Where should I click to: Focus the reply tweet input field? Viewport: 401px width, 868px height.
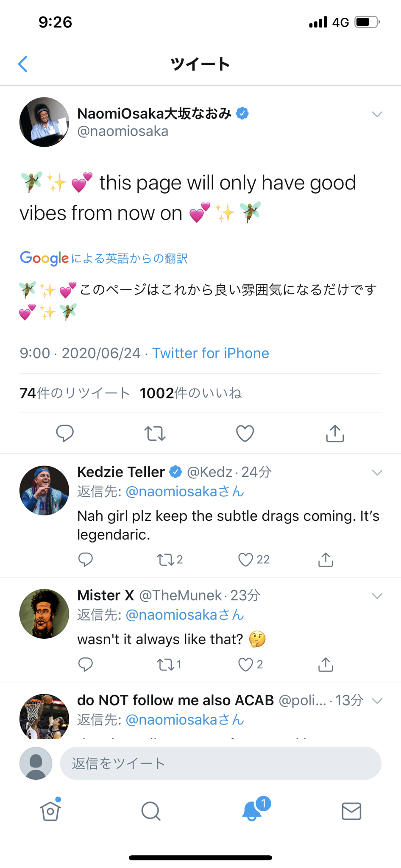[220, 763]
